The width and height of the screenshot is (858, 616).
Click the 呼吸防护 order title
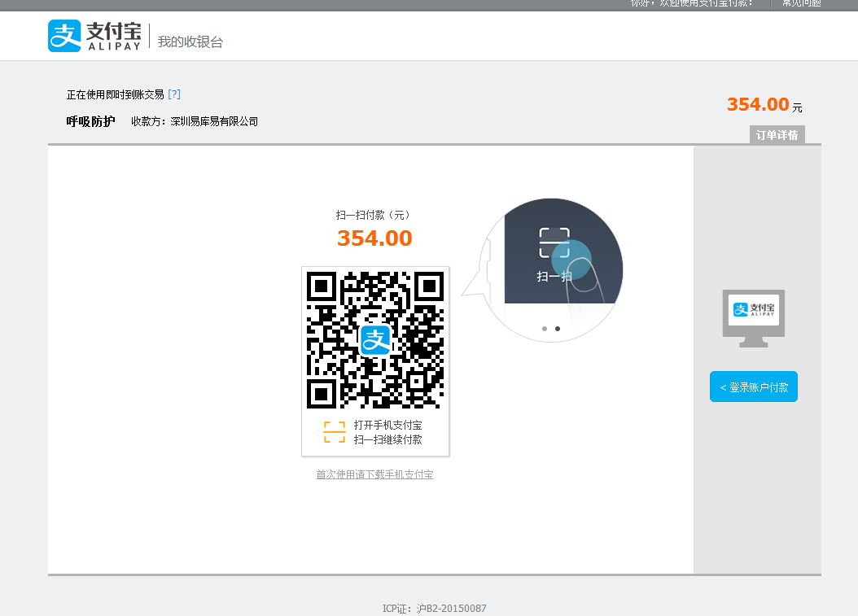click(x=91, y=121)
